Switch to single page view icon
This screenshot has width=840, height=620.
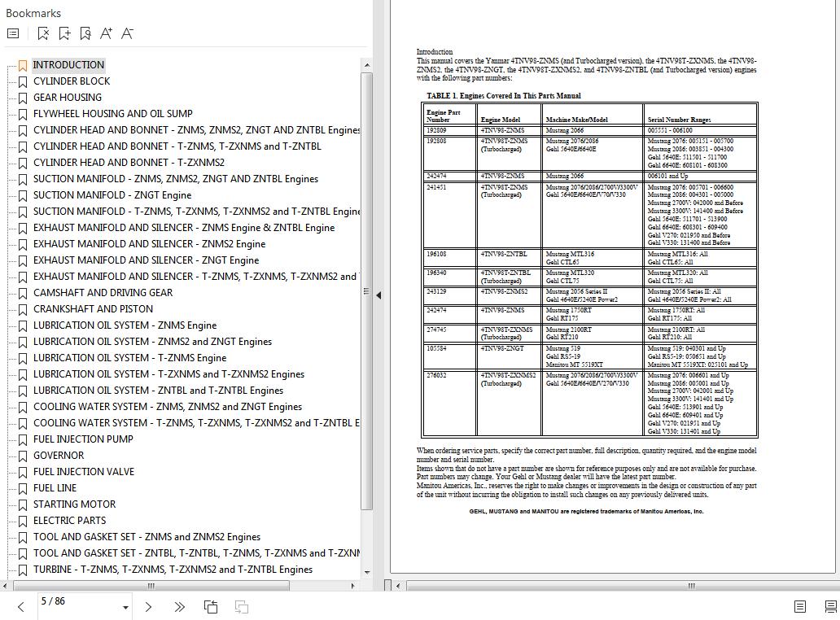tap(800, 607)
